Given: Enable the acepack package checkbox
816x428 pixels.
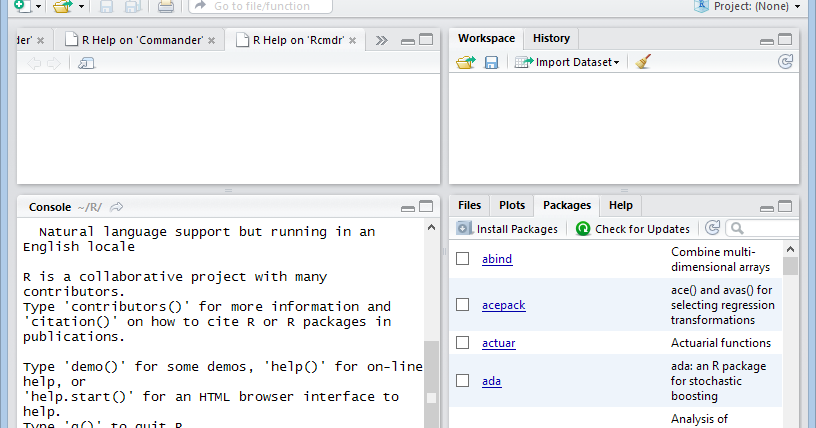Looking at the screenshot, I should point(463,305).
